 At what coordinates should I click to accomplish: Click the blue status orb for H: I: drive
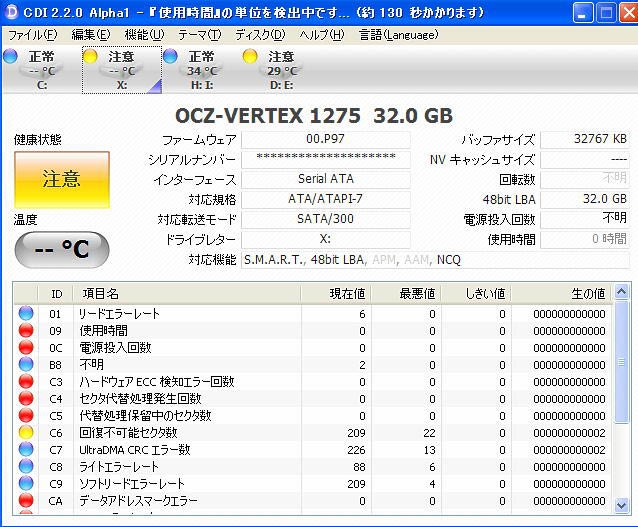170,56
